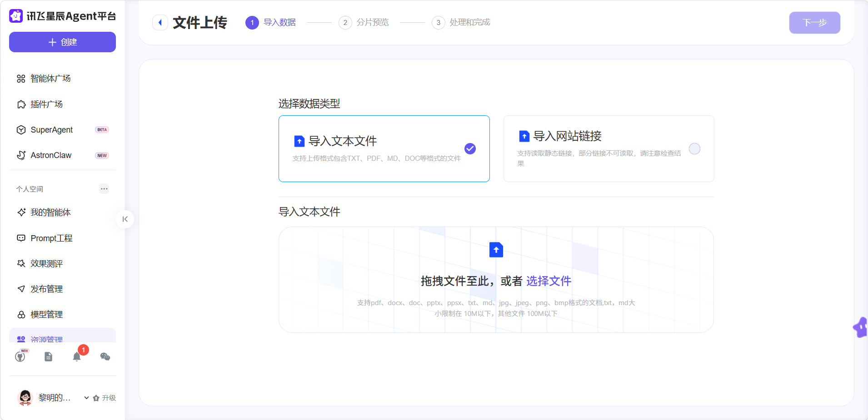Click the iFlytek Agent platform logo icon
The height and width of the screenshot is (420, 868).
(x=16, y=16)
